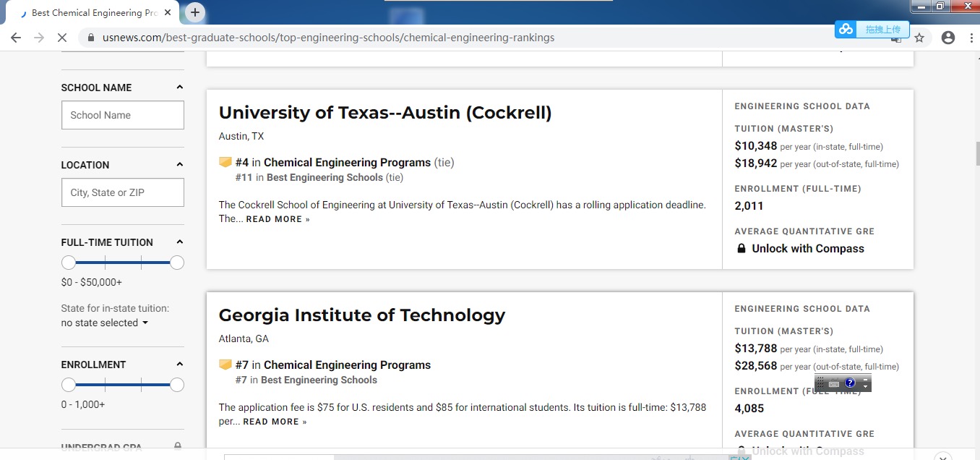980x460 pixels.
Task: Click the City, State or ZIP field
Action: tap(123, 192)
